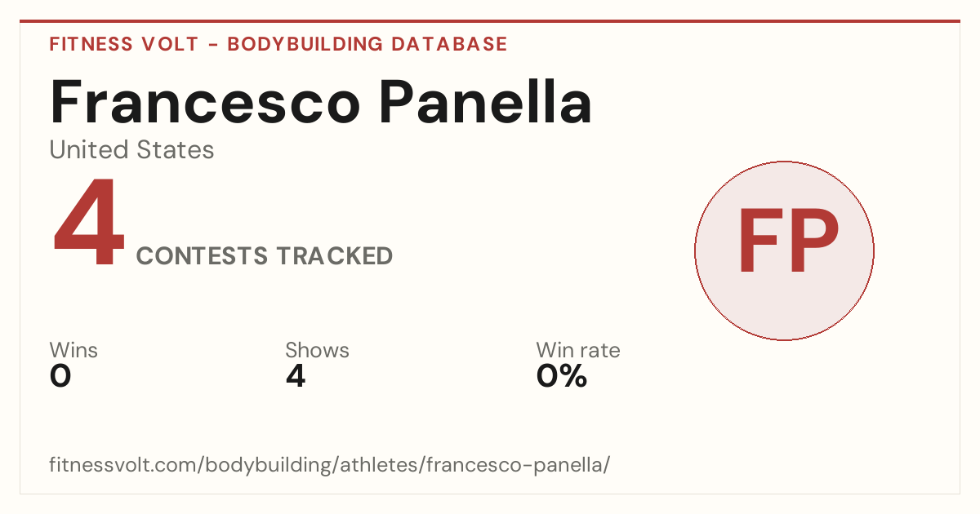
Task: Open the fitnessvolt.com athlete URL
Action: click(x=330, y=465)
